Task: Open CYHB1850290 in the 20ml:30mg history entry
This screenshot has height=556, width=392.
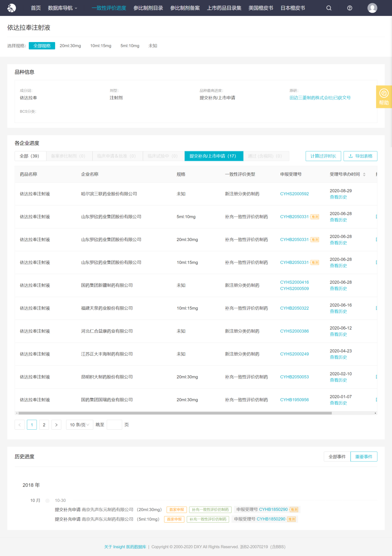Action: (273, 510)
